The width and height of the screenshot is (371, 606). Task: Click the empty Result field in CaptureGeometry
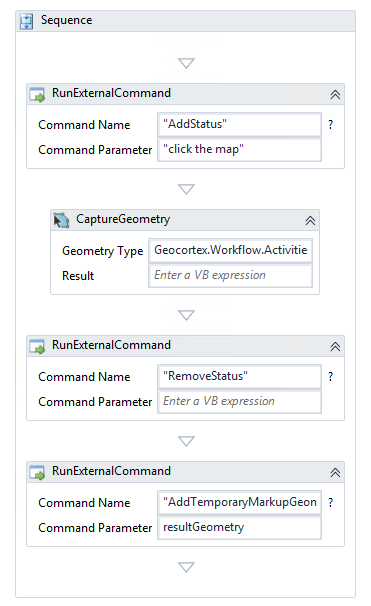[x=230, y=275]
